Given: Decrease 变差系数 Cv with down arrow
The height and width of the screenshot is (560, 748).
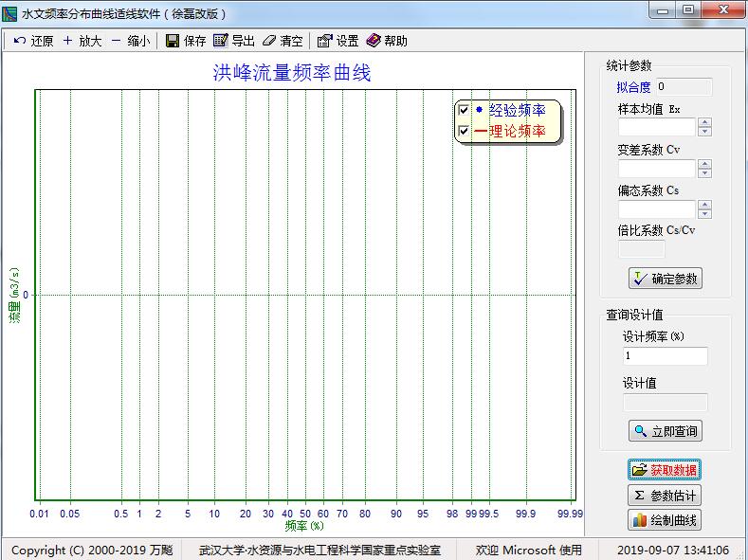Looking at the screenshot, I should click(x=704, y=173).
